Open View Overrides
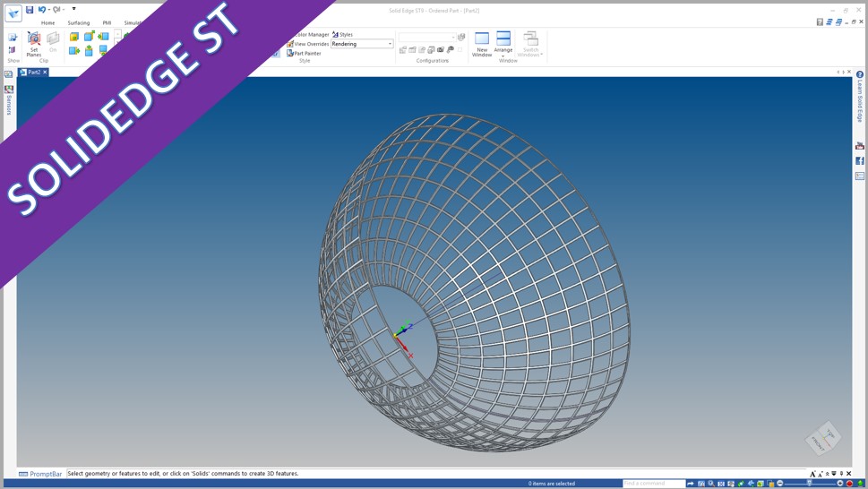 tap(308, 44)
